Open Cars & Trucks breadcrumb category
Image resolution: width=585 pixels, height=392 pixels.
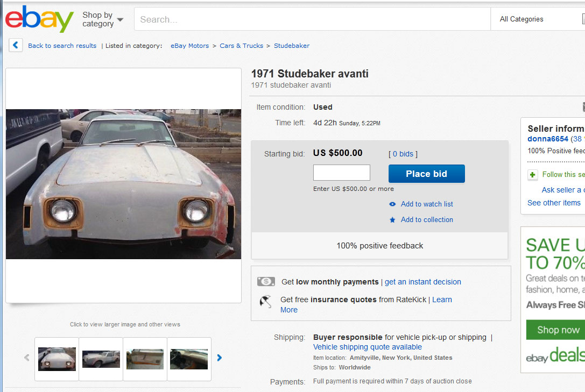pos(241,46)
